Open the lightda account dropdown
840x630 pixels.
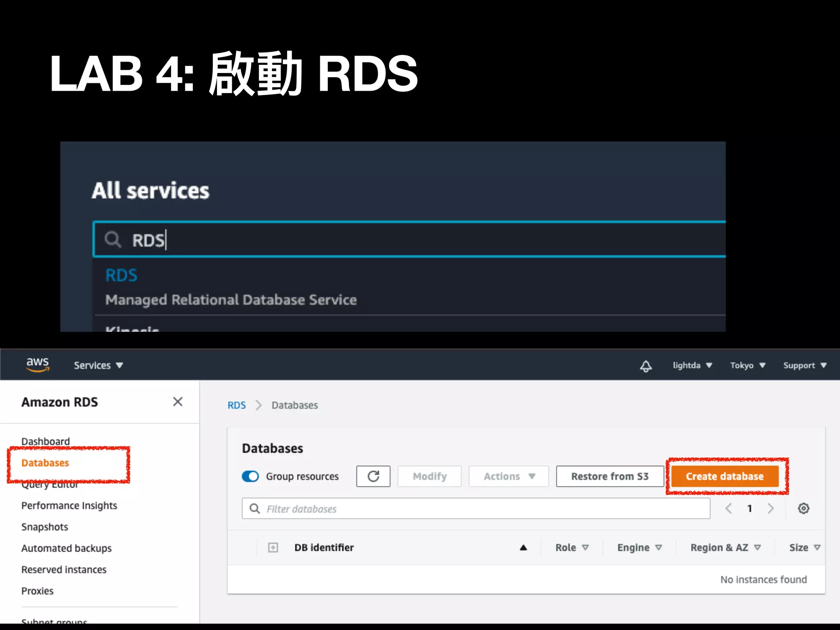coord(692,365)
